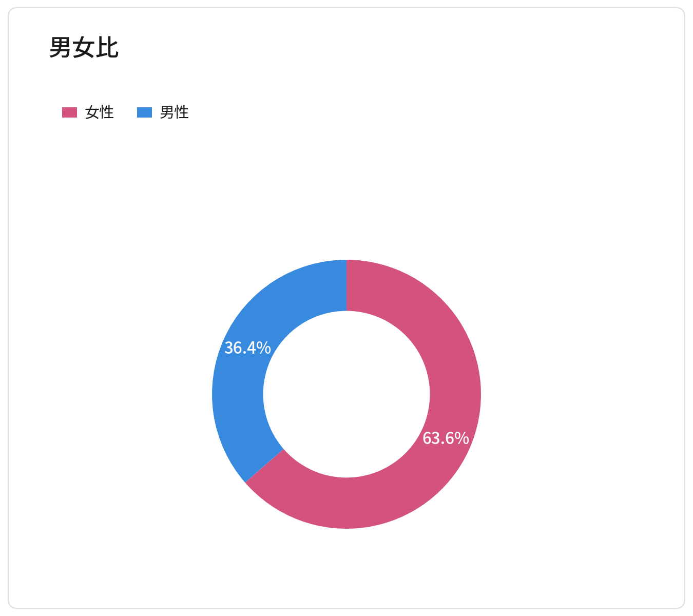Click the 36.4% data label
The image size is (693, 616).
pos(248,348)
